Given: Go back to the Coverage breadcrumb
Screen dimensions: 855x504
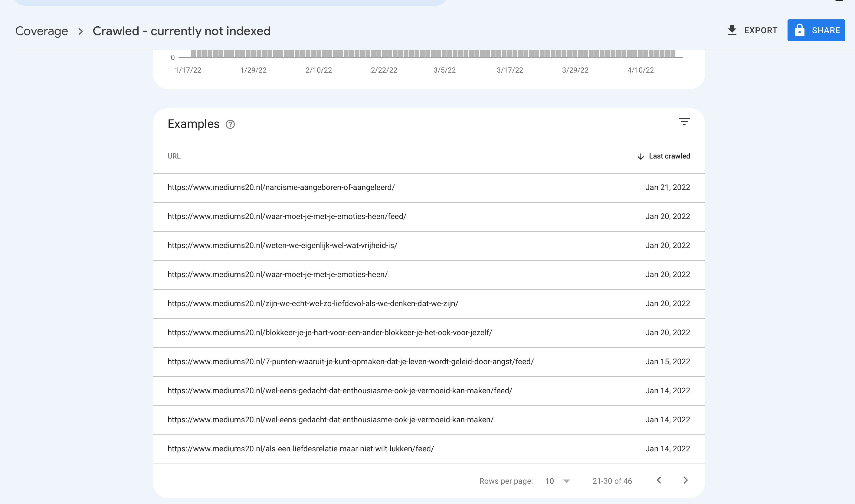Looking at the screenshot, I should click(x=42, y=31).
